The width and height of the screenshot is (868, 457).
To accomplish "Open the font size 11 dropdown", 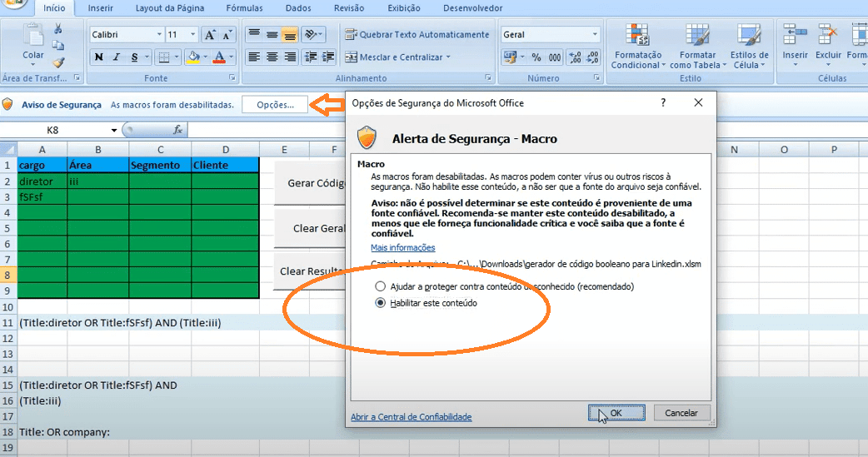I will click(192, 34).
